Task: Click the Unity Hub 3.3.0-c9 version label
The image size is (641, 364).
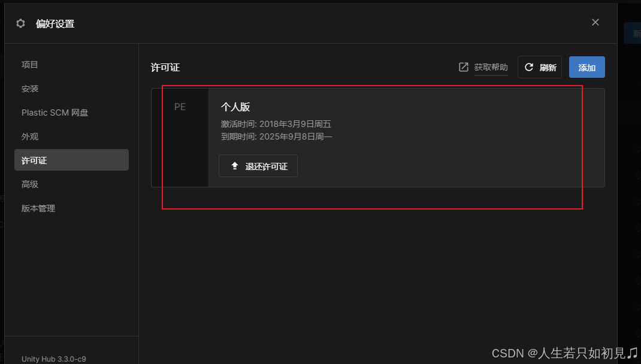Action: pyautogui.click(x=53, y=359)
